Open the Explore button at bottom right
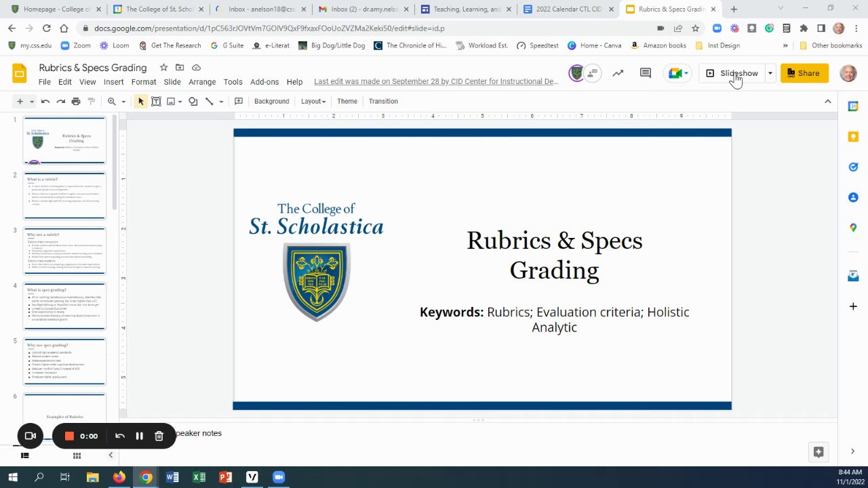This screenshot has height=488, width=868. pyautogui.click(x=818, y=452)
